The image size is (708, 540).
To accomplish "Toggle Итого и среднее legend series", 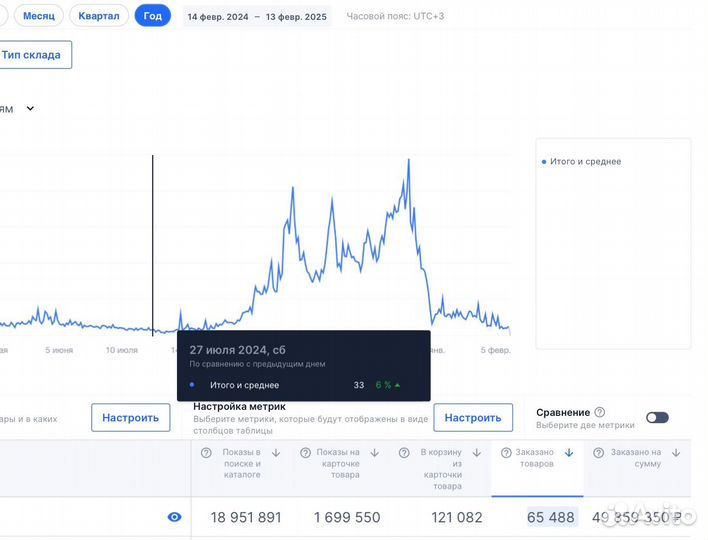I will [583, 161].
